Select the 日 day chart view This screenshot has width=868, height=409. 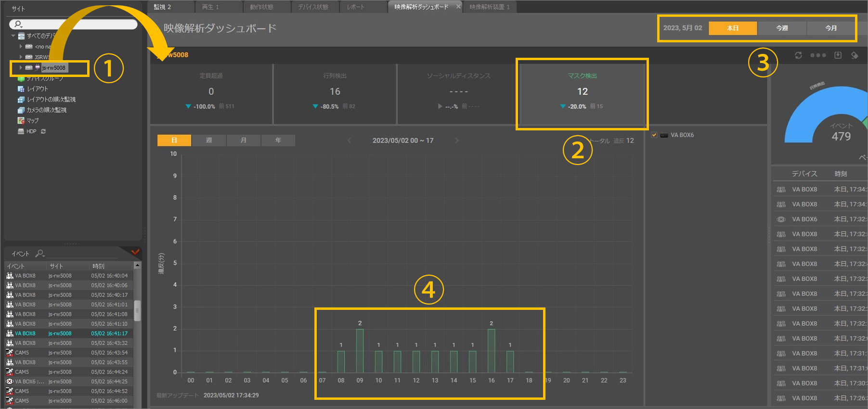click(x=174, y=140)
